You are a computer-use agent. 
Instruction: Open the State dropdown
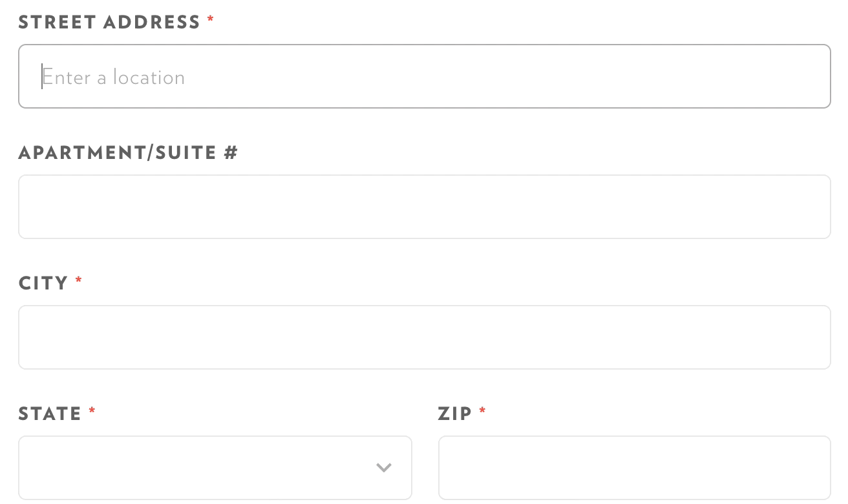(x=215, y=467)
